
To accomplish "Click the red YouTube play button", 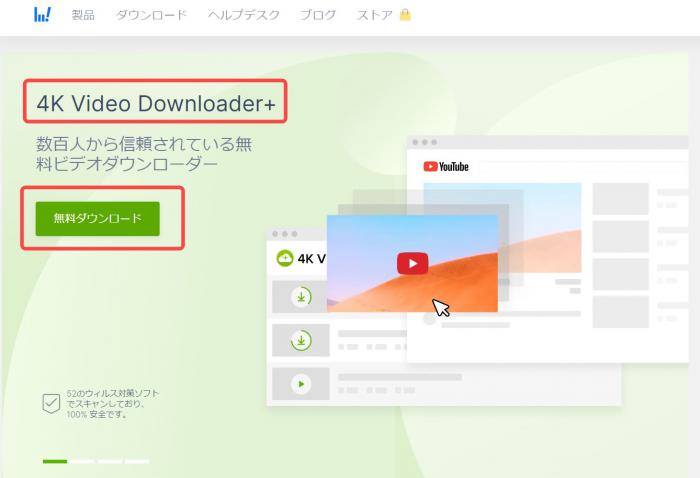I will point(412,263).
